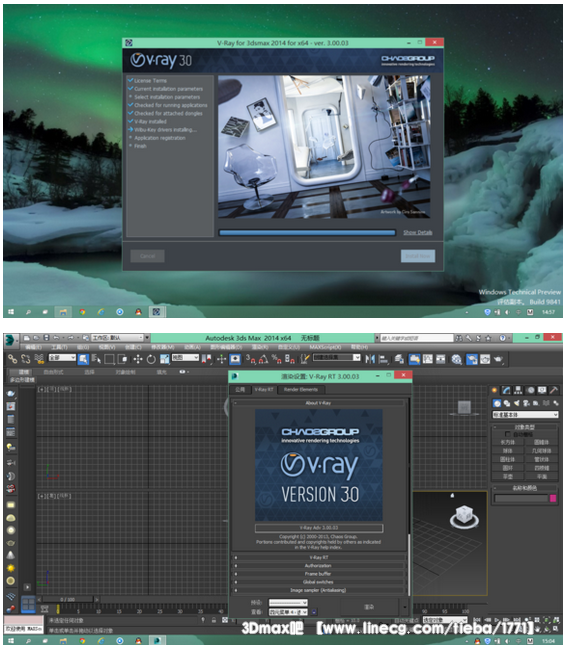The width and height of the screenshot is (563, 645).
Task: Expand the Frame buffer rollout
Action: 319,574
